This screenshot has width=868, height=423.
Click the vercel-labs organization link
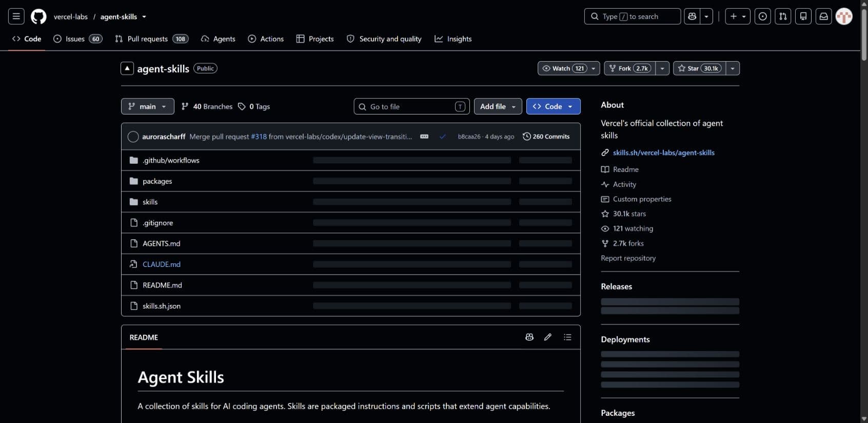point(71,16)
